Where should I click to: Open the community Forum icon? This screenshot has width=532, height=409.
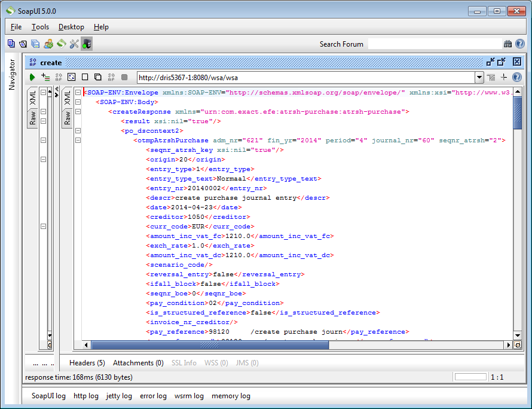(48, 44)
